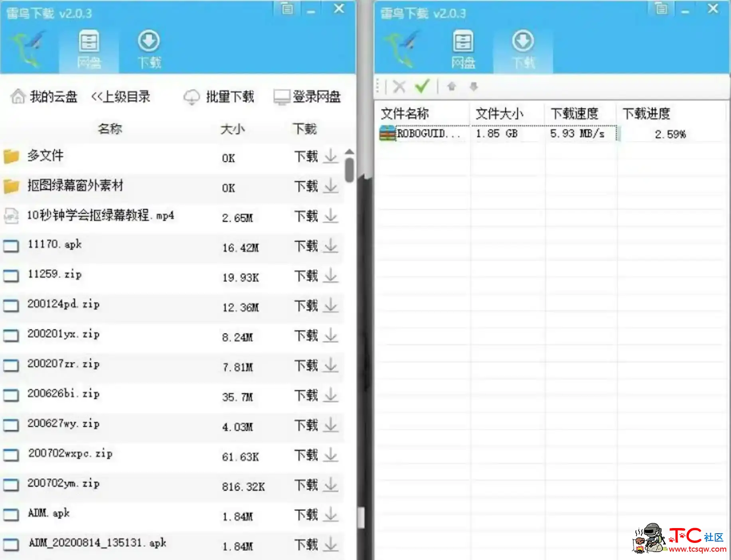Click the bird logo in left window

coord(28,49)
